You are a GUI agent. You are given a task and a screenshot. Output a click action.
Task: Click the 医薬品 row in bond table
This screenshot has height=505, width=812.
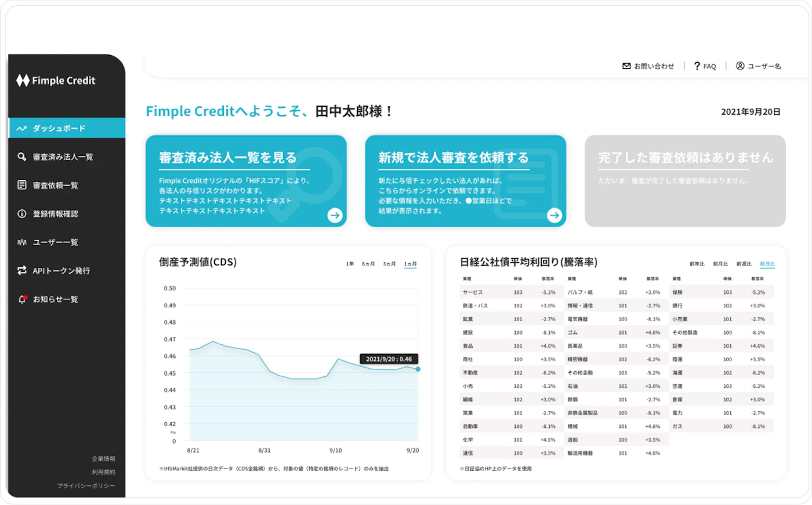pos(616,346)
